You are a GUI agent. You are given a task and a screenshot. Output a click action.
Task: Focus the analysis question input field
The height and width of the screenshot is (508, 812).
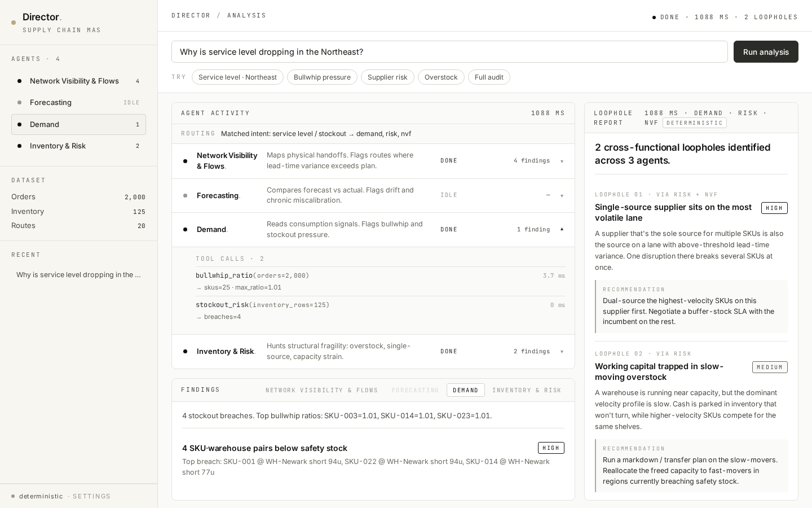tap(449, 52)
